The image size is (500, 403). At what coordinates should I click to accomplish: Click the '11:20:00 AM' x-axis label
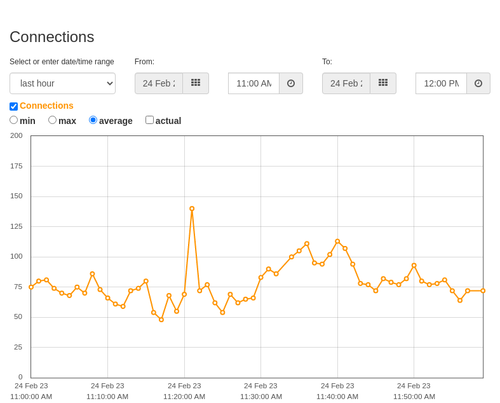click(x=184, y=397)
